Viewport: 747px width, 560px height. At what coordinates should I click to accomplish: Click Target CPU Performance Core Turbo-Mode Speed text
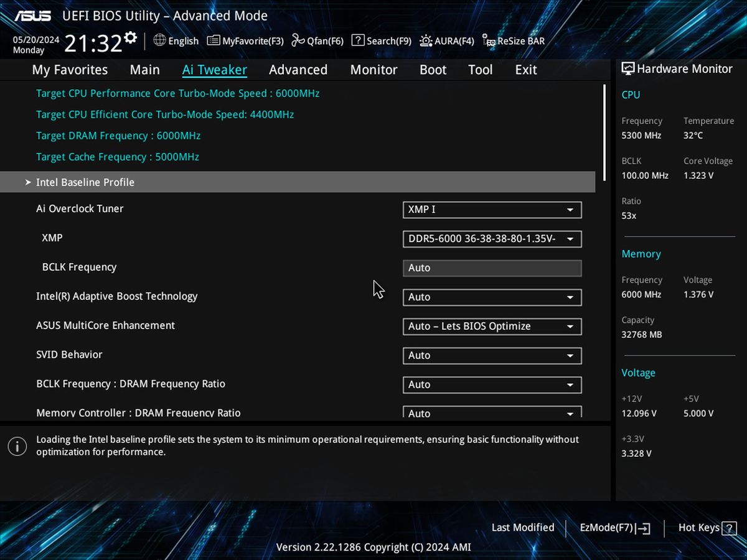click(178, 93)
